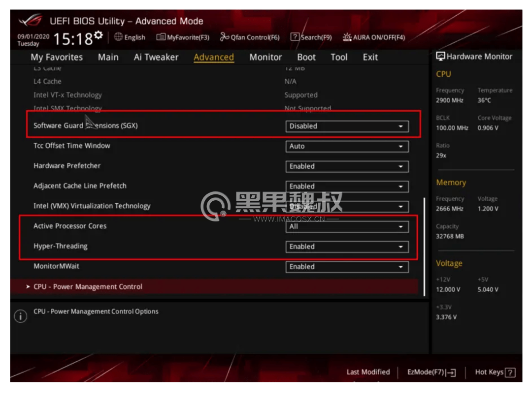Click +5V reading 5.040 V
Viewport: 532px width, 403px height.
tap(488, 289)
